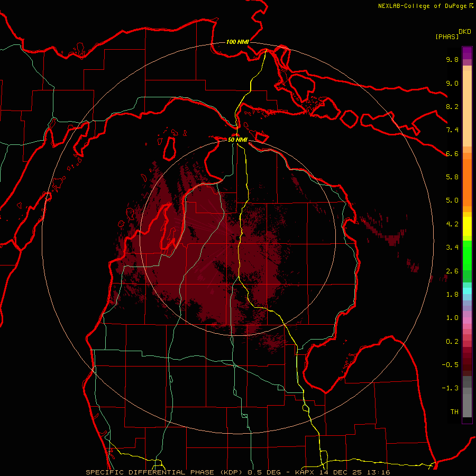
Task: Click the 6.6 value on the scale
Action: (x=452, y=153)
